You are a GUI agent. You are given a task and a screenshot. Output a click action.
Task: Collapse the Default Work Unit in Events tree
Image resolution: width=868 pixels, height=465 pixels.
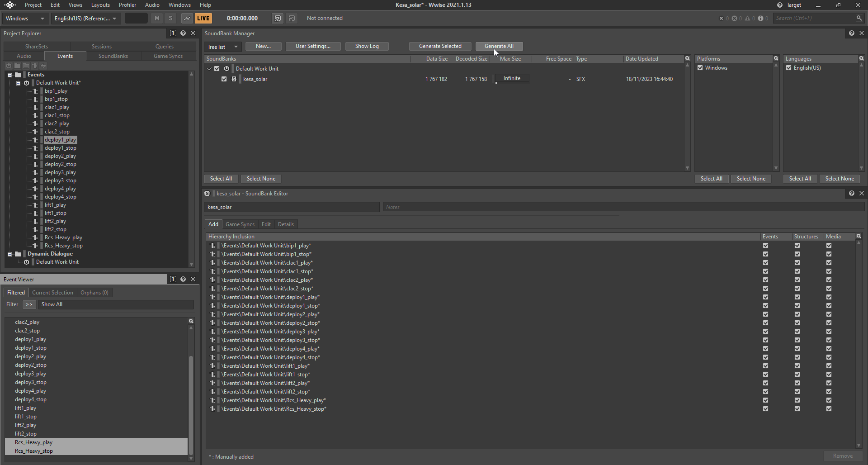18,83
